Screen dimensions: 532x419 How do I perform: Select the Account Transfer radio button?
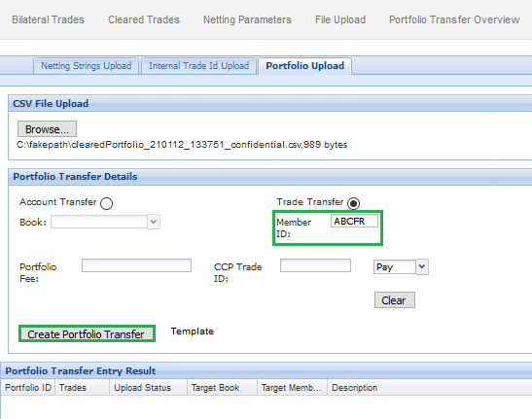(107, 203)
